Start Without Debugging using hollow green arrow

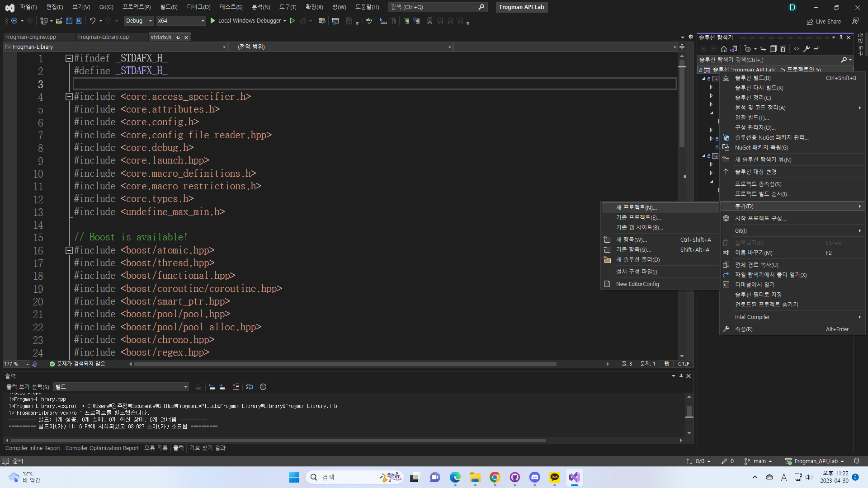tap(292, 21)
